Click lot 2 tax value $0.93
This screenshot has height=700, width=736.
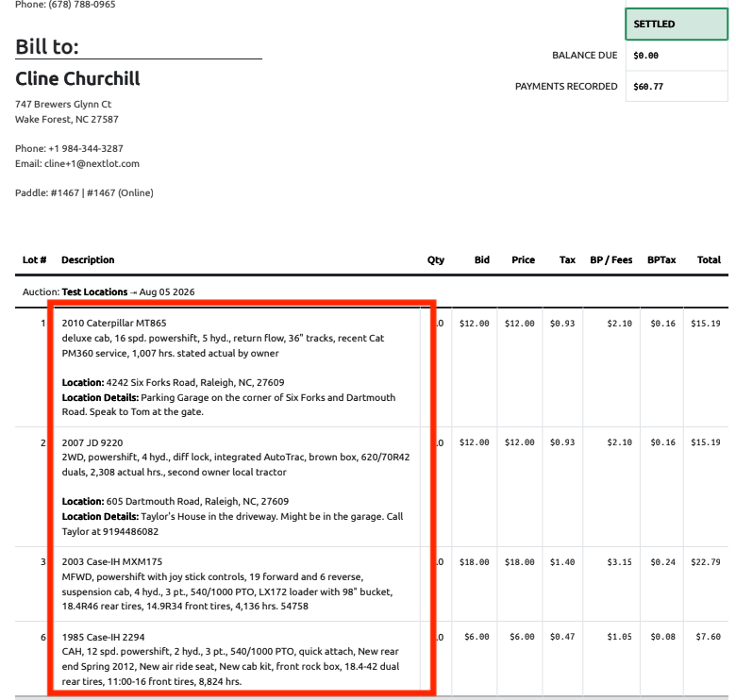click(562, 442)
